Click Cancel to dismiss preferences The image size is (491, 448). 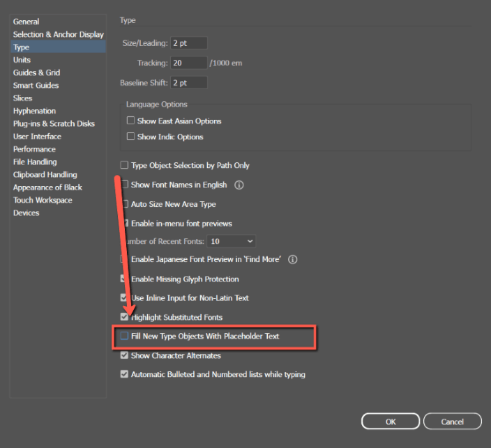[453, 422]
